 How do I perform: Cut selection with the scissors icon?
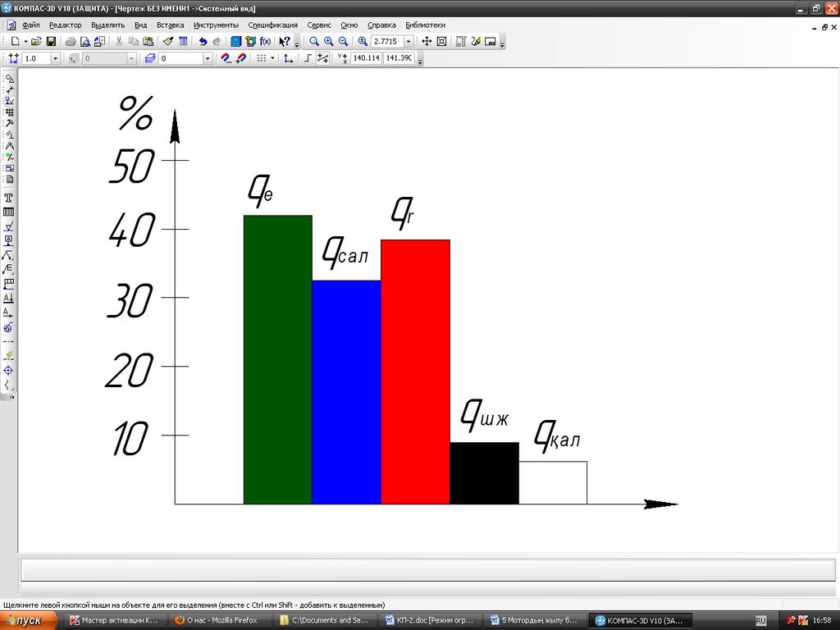click(x=119, y=41)
